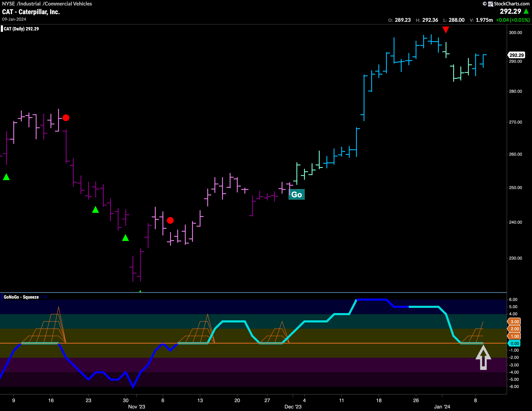Click the Volume value 1.975m
The image size is (532, 411).
click(484, 20)
